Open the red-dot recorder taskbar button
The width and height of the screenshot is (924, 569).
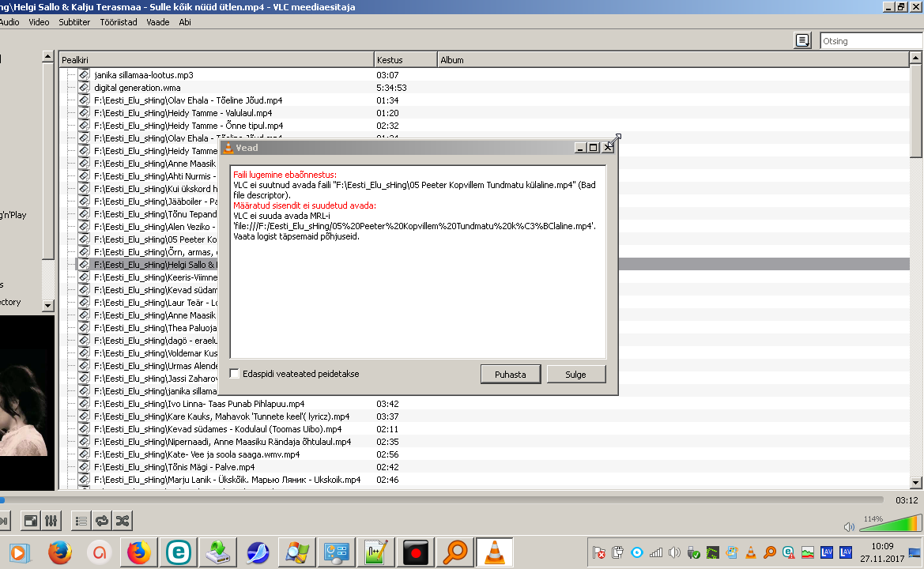click(416, 553)
